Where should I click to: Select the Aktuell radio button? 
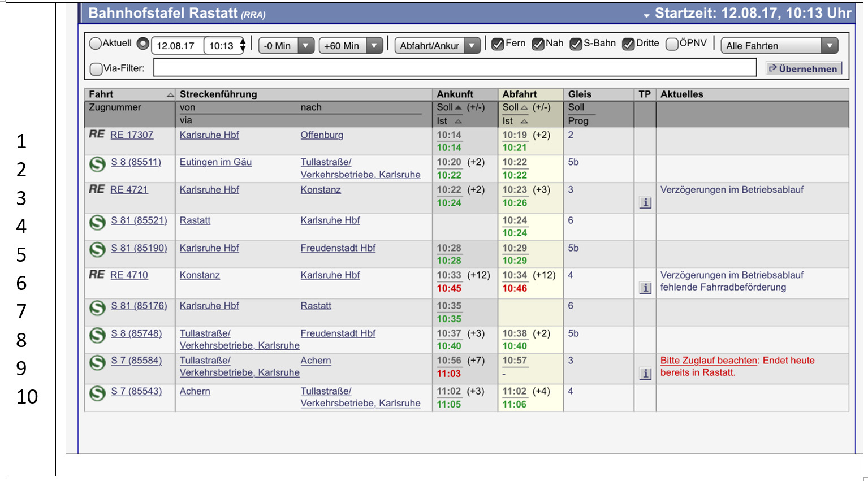(x=96, y=44)
